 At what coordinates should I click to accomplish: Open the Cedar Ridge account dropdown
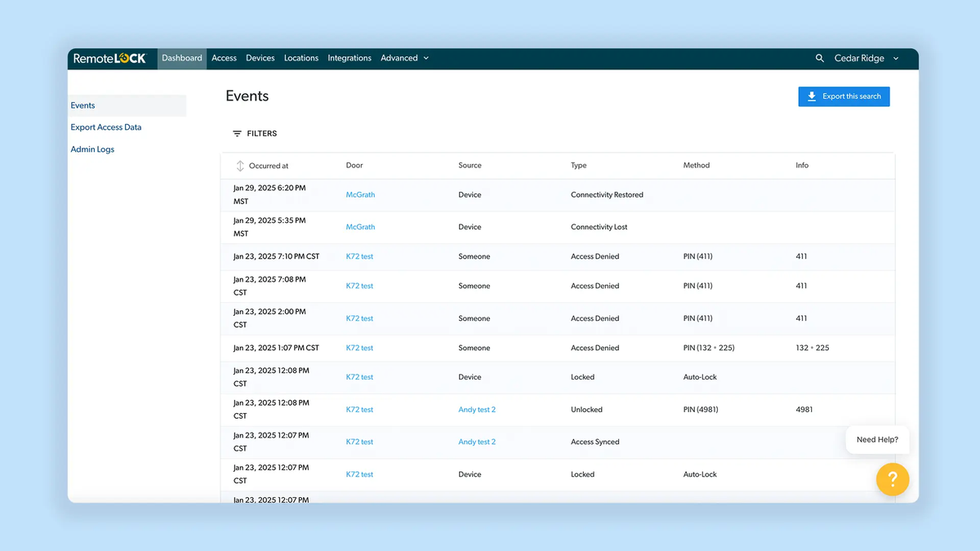coord(866,59)
